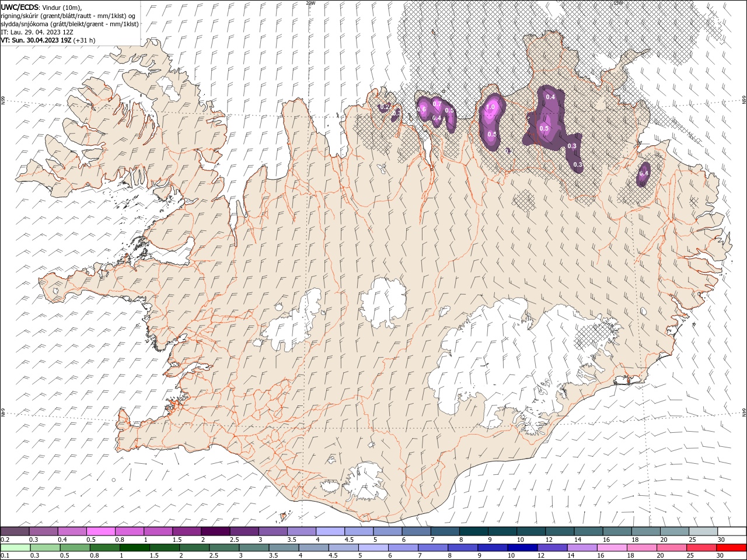747x560 pixels.
Task: Click the '0.2' snowfall value on the map
Action: coord(385,107)
